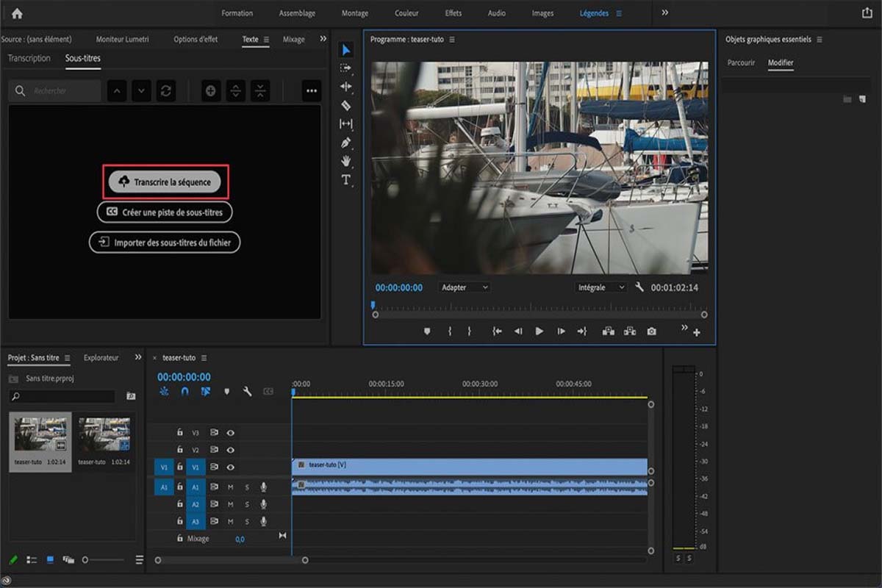Screen dimensions: 882x588
Task: Click the Export Frame camera icon
Action: coord(651,331)
